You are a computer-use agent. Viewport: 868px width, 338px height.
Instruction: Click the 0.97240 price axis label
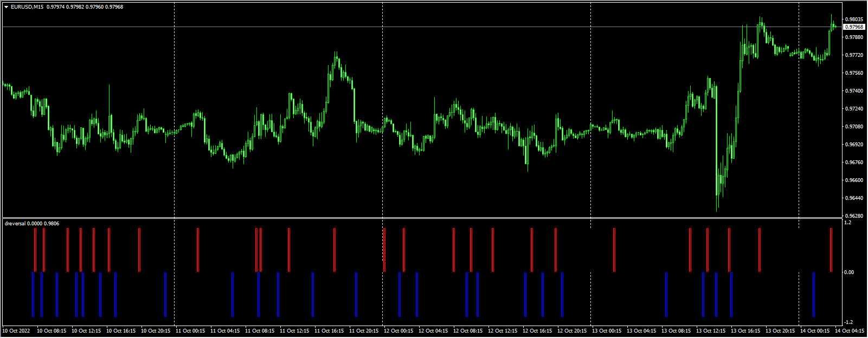coord(854,109)
